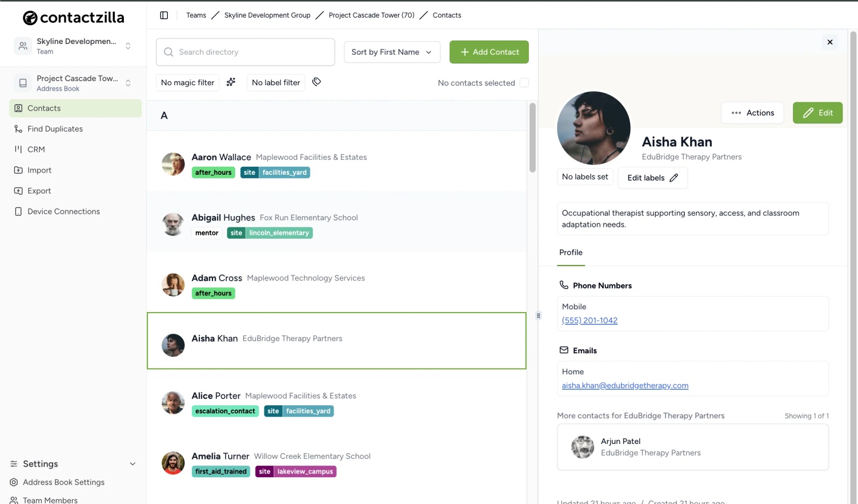Viewport: 858px width, 504px height.
Task: Click Edit labels button
Action: (653, 178)
